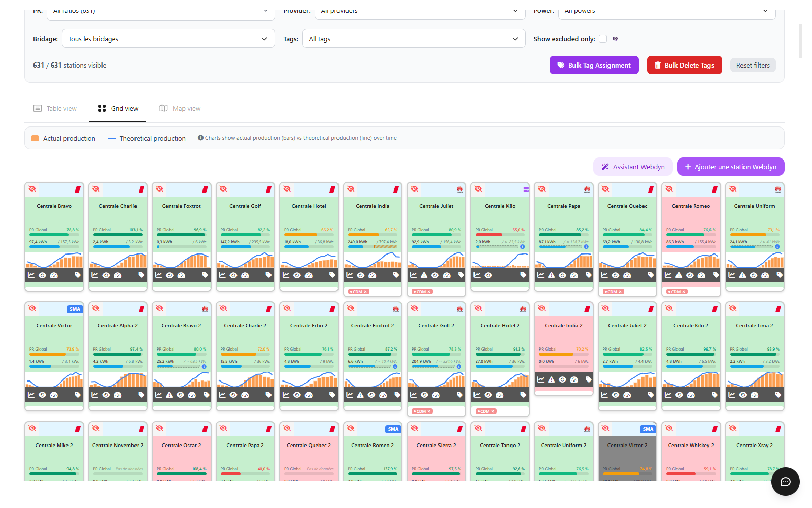Switch to the Table view tab
The width and height of the screenshot is (812, 508).
pyautogui.click(x=55, y=108)
